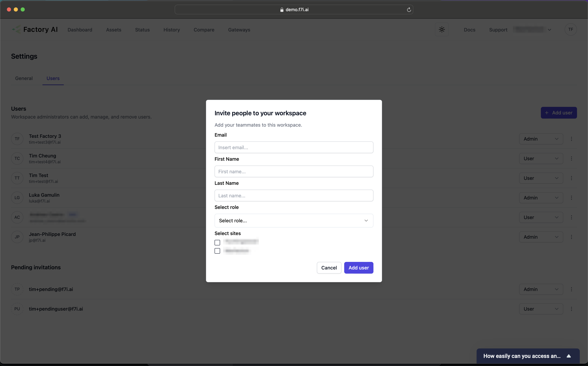Open options menu for Tim Cheung
Viewport: 588px width, 366px height.
[571, 158]
